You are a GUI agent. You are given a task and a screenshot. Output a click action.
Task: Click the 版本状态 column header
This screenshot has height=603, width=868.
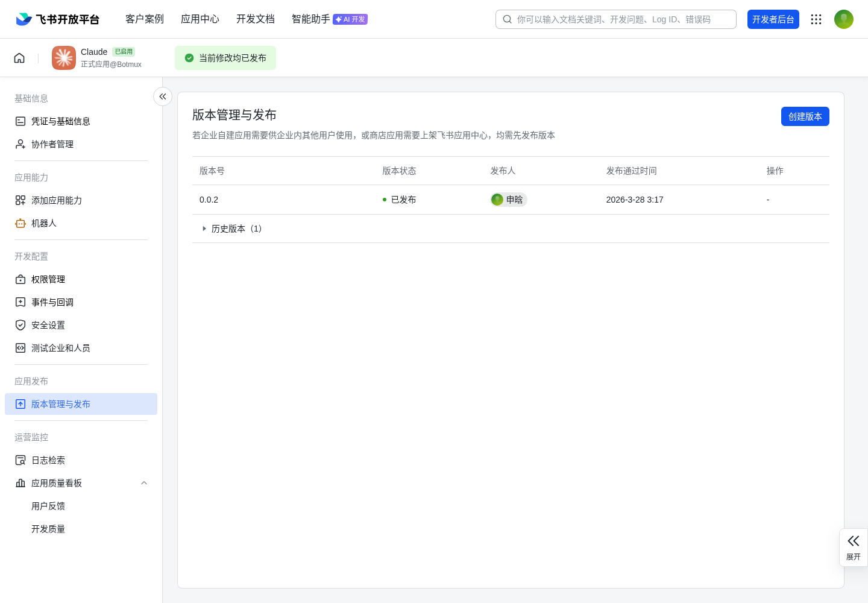tap(399, 171)
